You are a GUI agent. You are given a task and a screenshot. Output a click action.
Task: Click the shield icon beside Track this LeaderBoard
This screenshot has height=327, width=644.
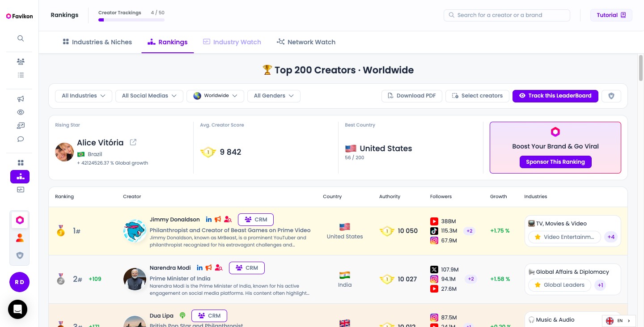[x=611, y=96]
